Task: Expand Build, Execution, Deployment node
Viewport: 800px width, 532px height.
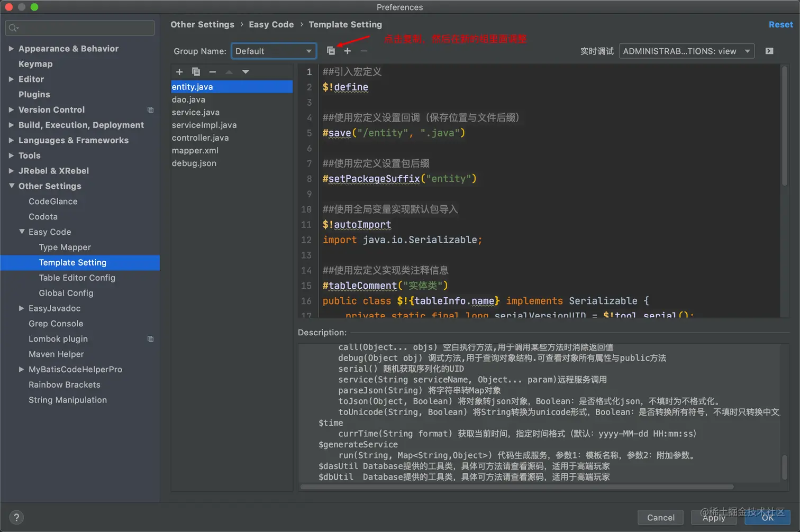Action: [11, 125]
